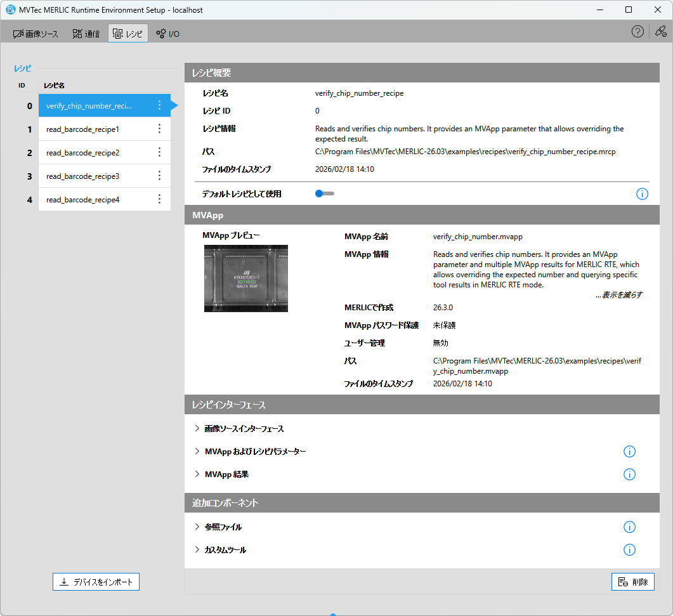Viewport: 673px width, 616px height.
Task: Switch to the 通信 tab
Action: (86, 34)
